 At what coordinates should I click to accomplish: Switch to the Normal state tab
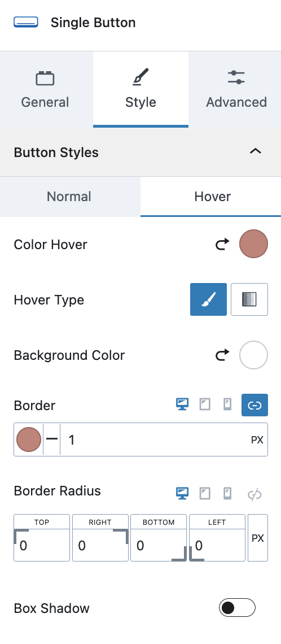click(69, 197)
